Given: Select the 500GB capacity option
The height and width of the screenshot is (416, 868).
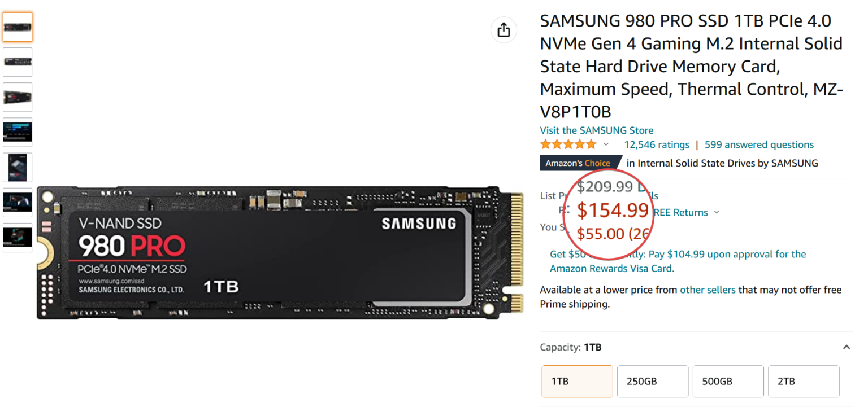Looking at the screenshot, I should point(728,381).
